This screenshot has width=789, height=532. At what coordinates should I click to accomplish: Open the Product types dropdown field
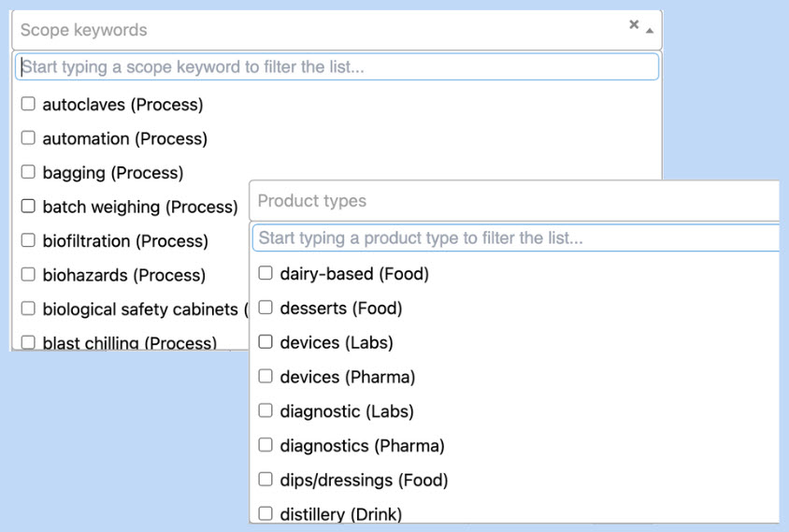514,201
